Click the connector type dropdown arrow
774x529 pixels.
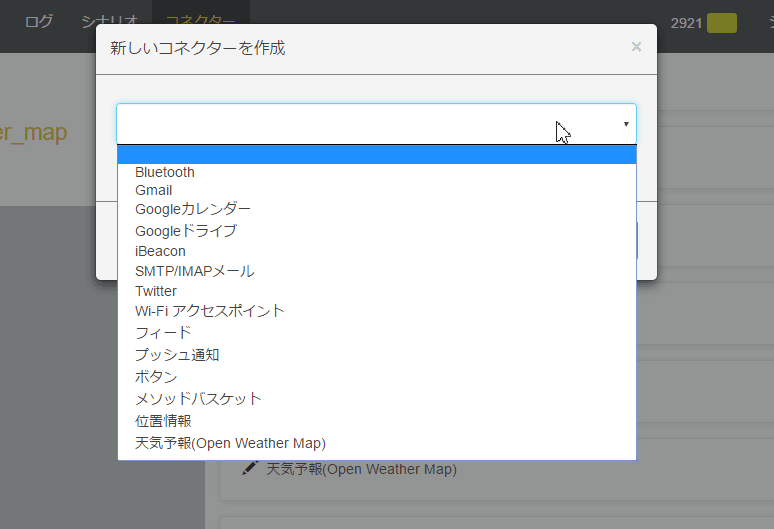(626, 124)
